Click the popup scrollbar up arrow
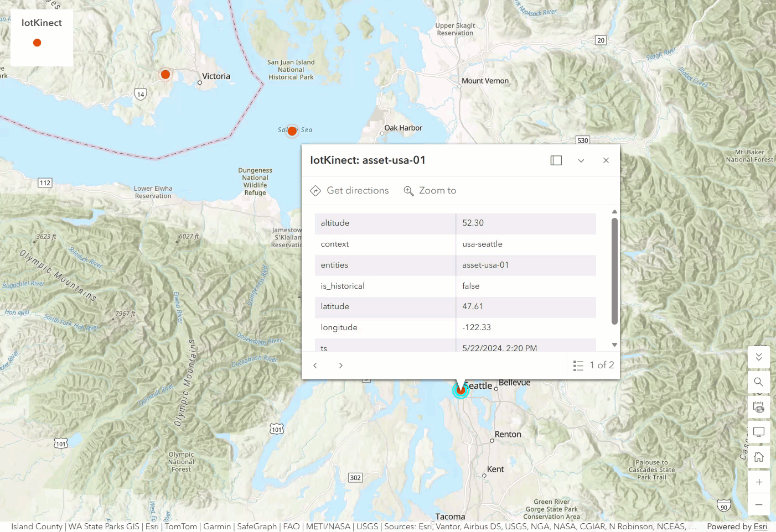 [614, 212]
